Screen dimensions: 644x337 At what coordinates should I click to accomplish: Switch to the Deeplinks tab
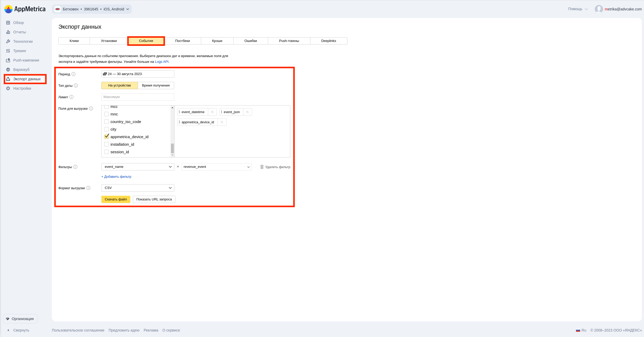329,41
